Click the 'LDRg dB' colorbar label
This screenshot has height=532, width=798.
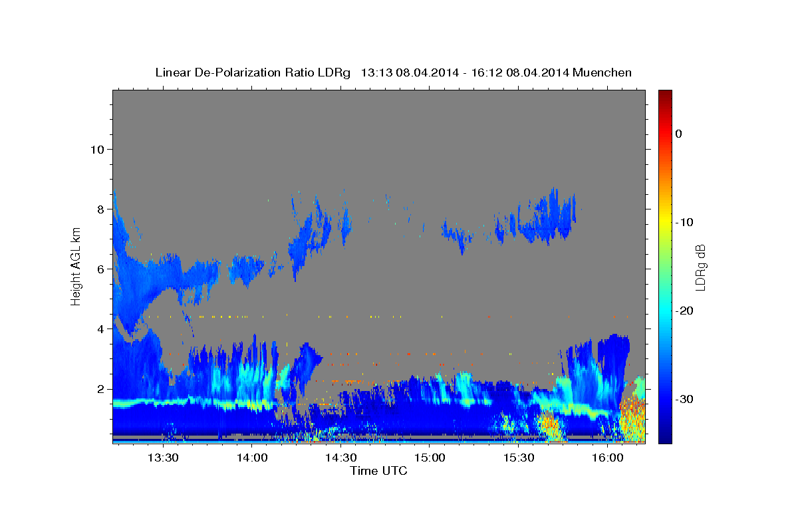click(700, 267)
